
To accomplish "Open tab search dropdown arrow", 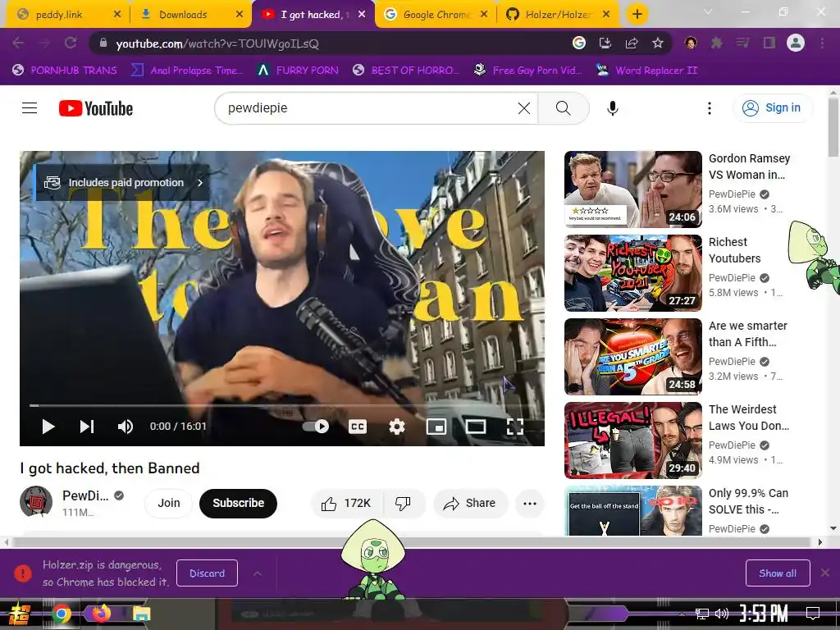I will 707,11.
